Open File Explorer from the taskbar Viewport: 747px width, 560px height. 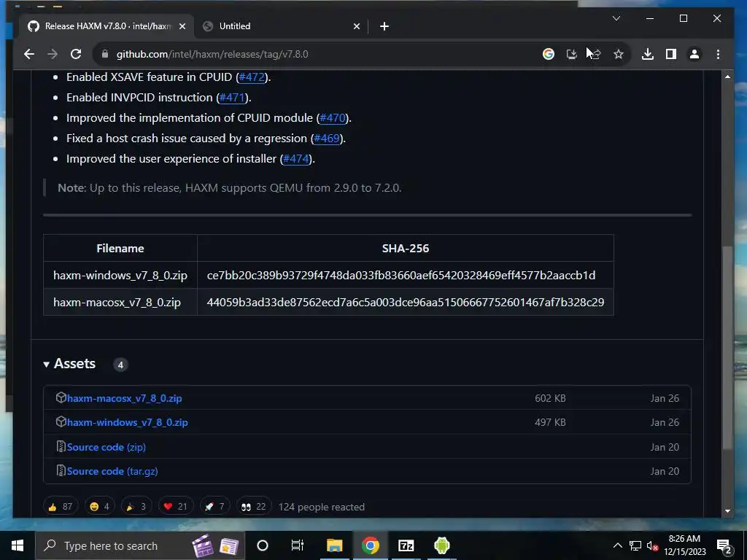(334, 545)
